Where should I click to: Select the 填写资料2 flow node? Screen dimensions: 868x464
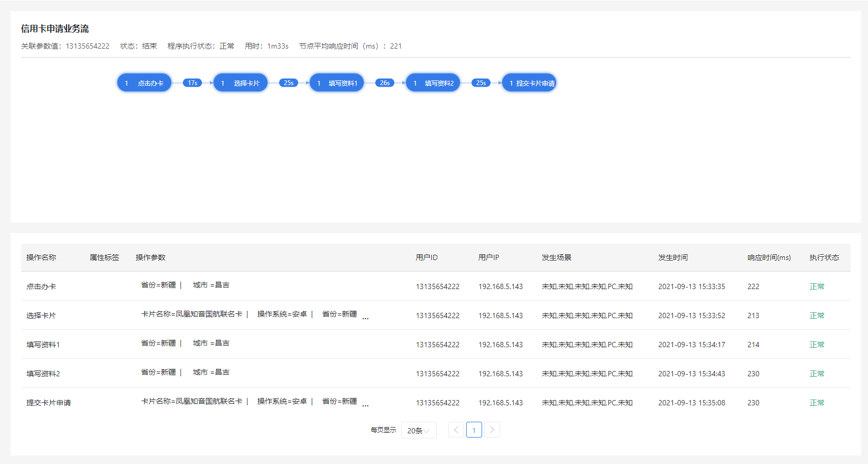tap(433, 83)
